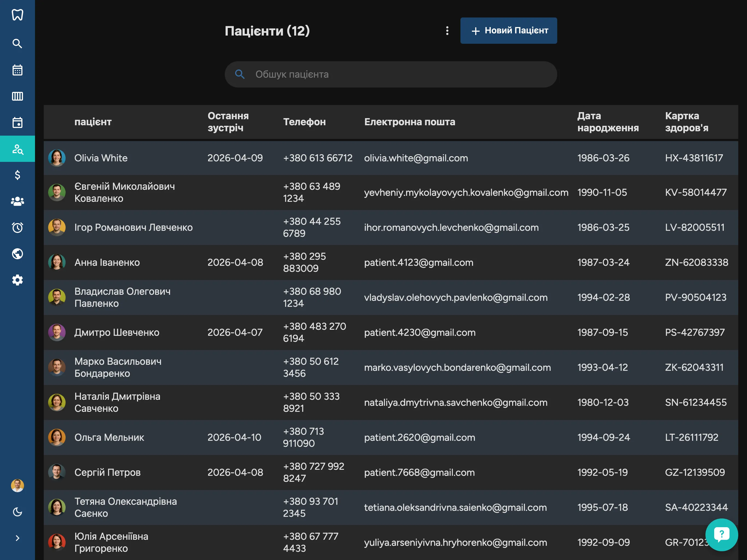The height and width of the screenshot is (560, 747).
Task: Open the calendar grid icon in sidebar
Action: click(17, 70)
